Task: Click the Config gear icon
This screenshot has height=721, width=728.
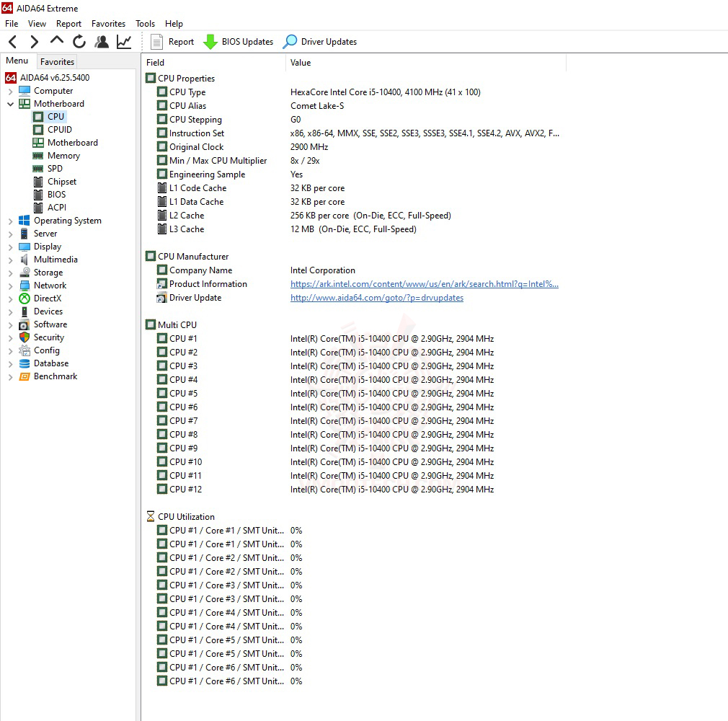Action: 24,350
